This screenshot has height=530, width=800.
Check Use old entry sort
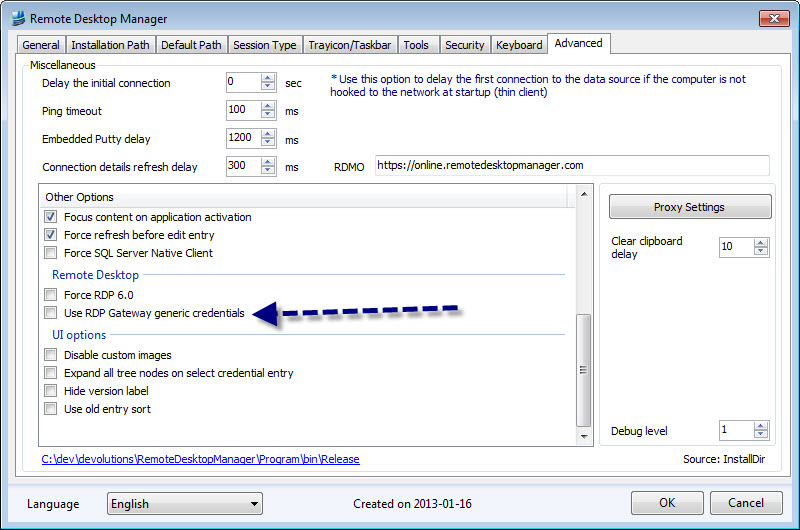pyautogui.click(x=51, y=409)
